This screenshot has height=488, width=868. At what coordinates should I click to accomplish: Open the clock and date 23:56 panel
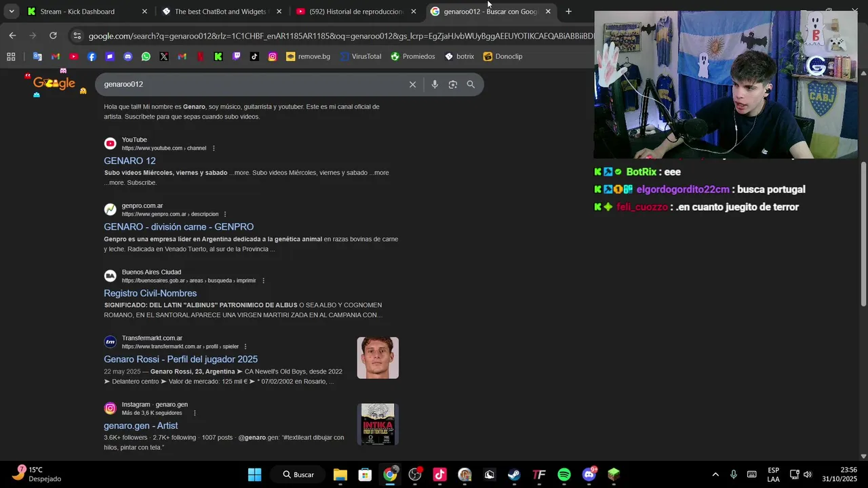click(x=840, y=474)
